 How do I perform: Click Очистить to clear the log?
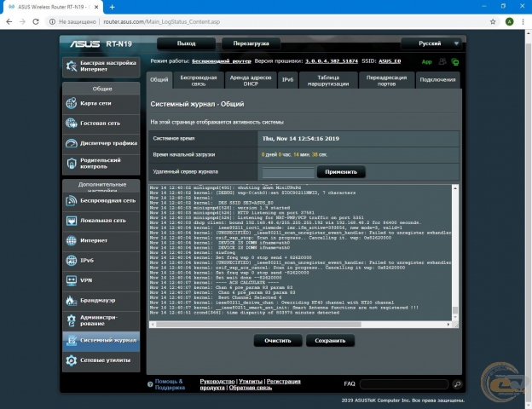pyautogui.click(x=278, y=341)
